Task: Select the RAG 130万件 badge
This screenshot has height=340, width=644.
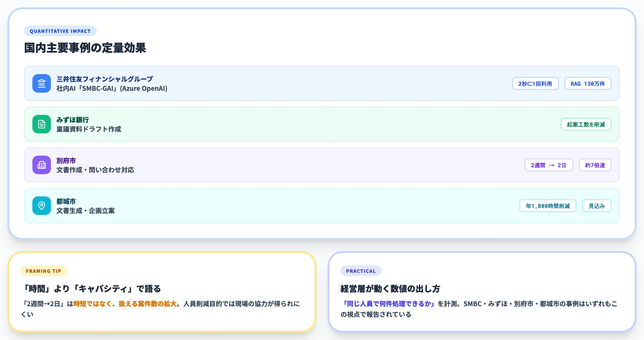Action: (x=588, y=83)
